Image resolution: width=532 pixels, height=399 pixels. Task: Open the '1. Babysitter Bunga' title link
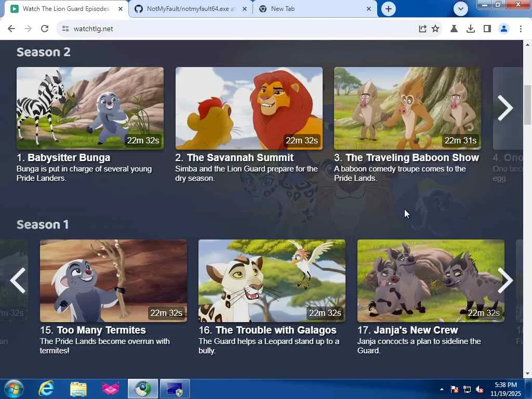pos(63,158)
